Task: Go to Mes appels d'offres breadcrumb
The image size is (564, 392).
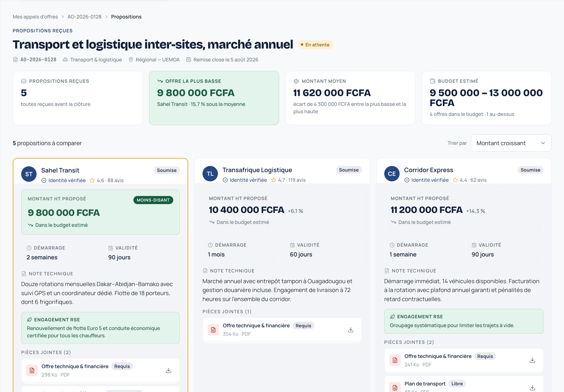Action: tap(35, 17)
